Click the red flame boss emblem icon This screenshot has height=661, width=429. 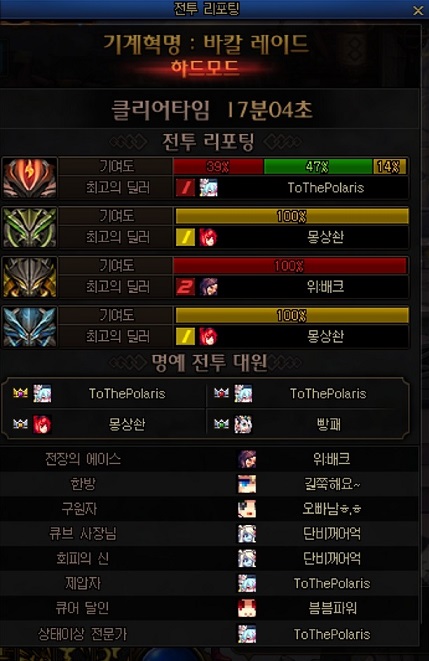click(x=29, y=177)
